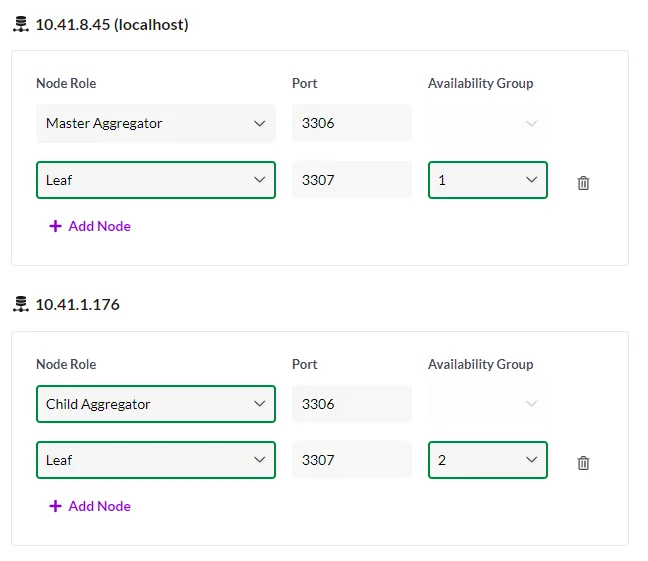648x561 pixels.
Task: Click the 10.41.1.176 Leaf port field 3307
Action: (x=352, y=460)
